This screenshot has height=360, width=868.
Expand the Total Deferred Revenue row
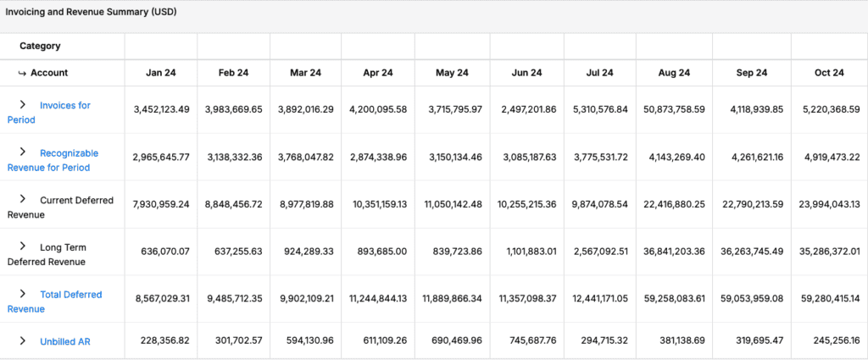[x=23, y=293]
